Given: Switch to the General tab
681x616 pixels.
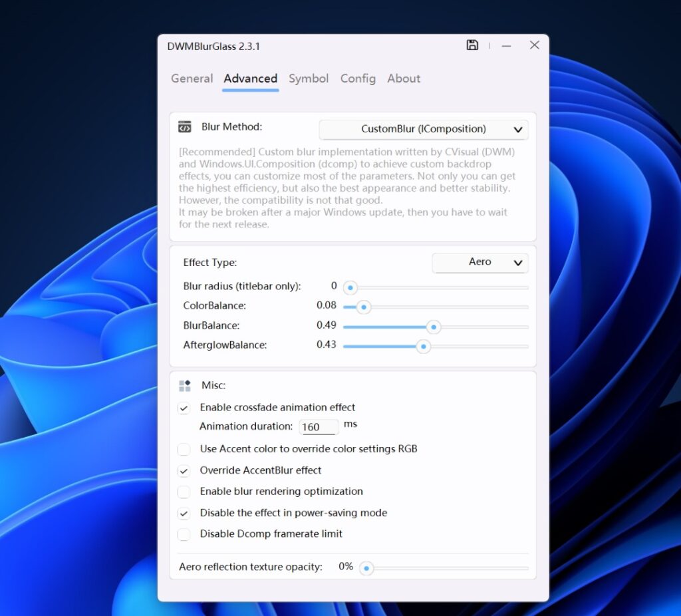Looking at the screenshot, I should click(192, 78).
